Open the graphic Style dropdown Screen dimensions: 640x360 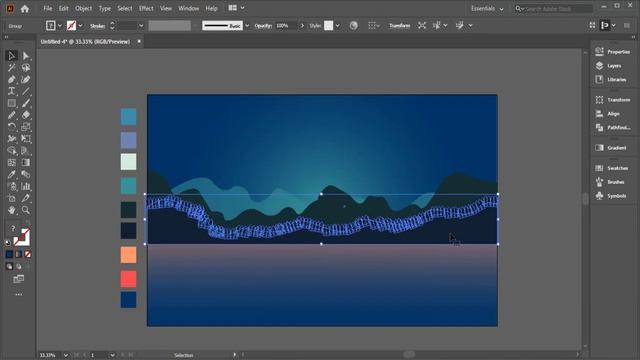(x=338, y=26)
